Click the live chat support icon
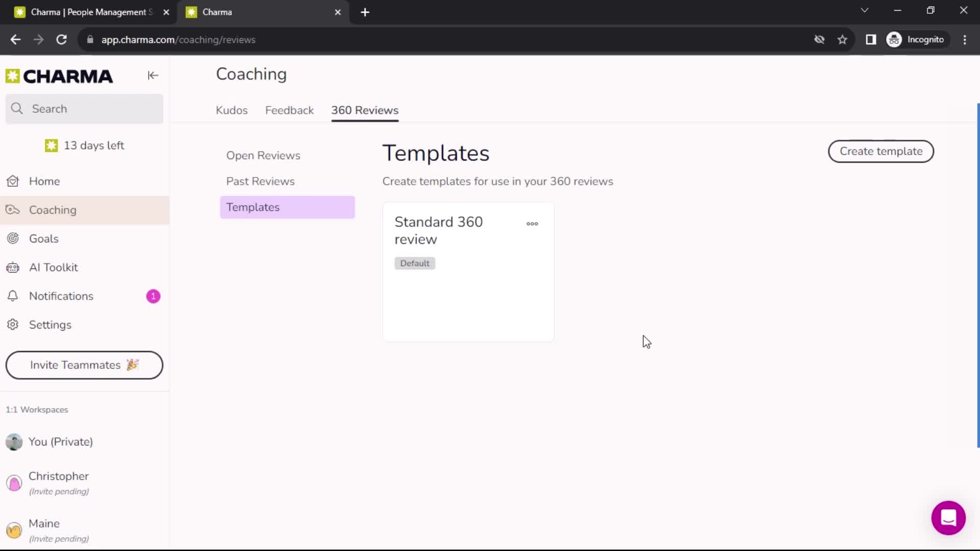This screenshot has height=551, width=980. (x=949, y=517)
